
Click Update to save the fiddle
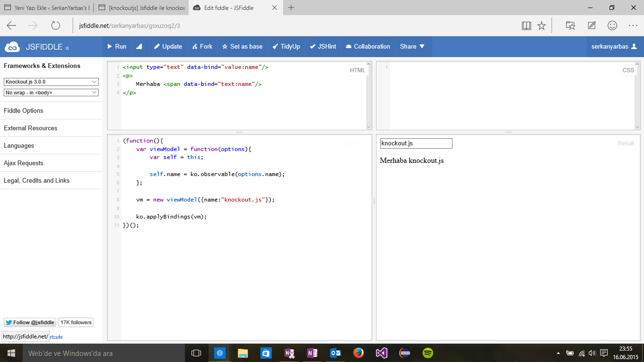click(x=168, y=46)
